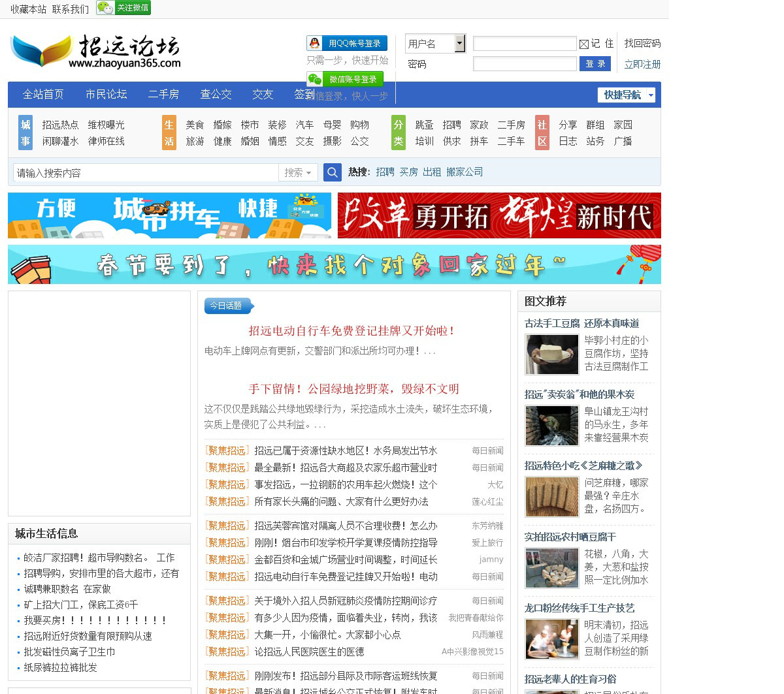Screen dimensions: 784x694
Task: Click the blue magnifier search icon
Action: pyautogui.click(x=333, y=172)
